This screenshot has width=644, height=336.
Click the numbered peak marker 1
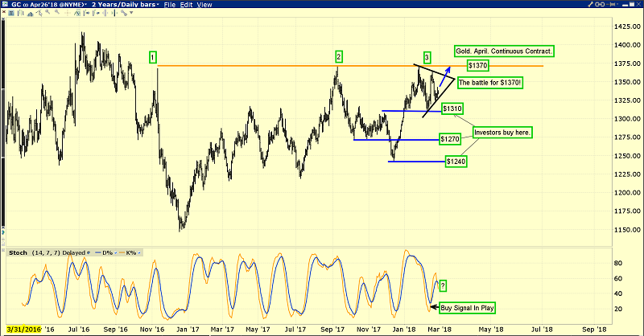click(153, 57)
